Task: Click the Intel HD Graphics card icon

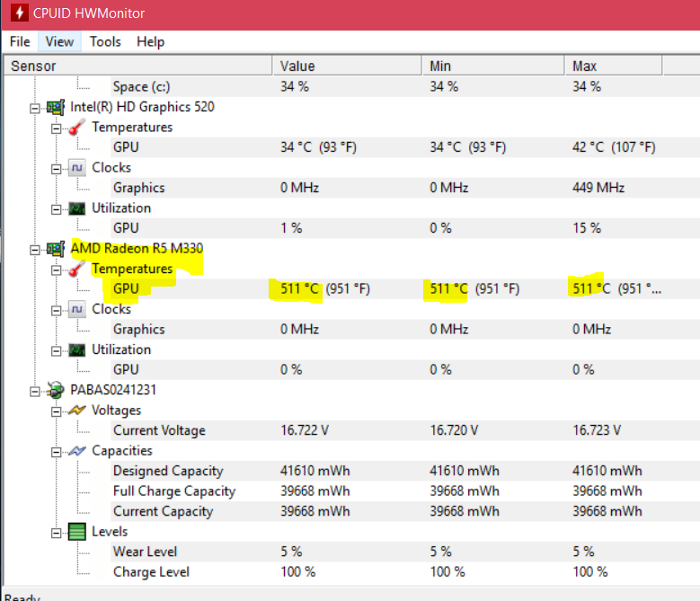Action: [56, 108]
